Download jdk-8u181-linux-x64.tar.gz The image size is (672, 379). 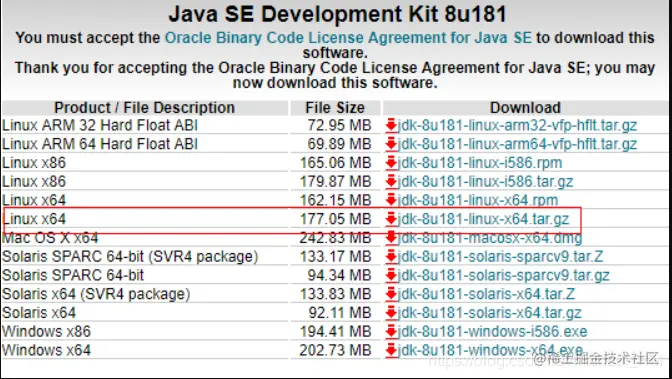coord(483,219)
